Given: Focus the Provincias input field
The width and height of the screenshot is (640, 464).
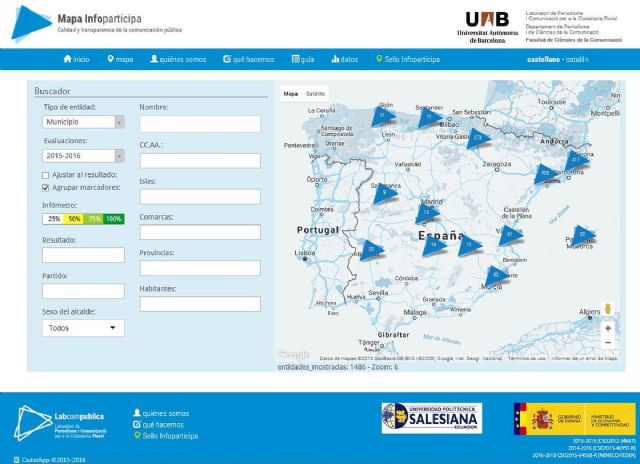Looking at the screenshot, I should pos(200,268).
